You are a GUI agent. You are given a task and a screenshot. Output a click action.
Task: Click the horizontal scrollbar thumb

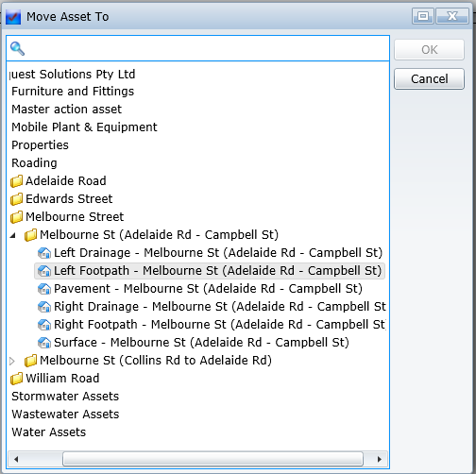click(212, 459)
